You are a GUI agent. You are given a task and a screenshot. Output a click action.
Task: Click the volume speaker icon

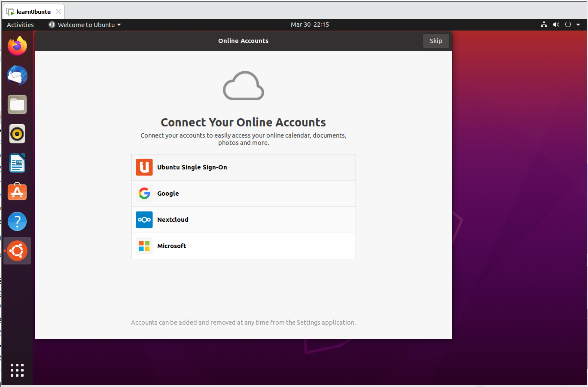556,25
